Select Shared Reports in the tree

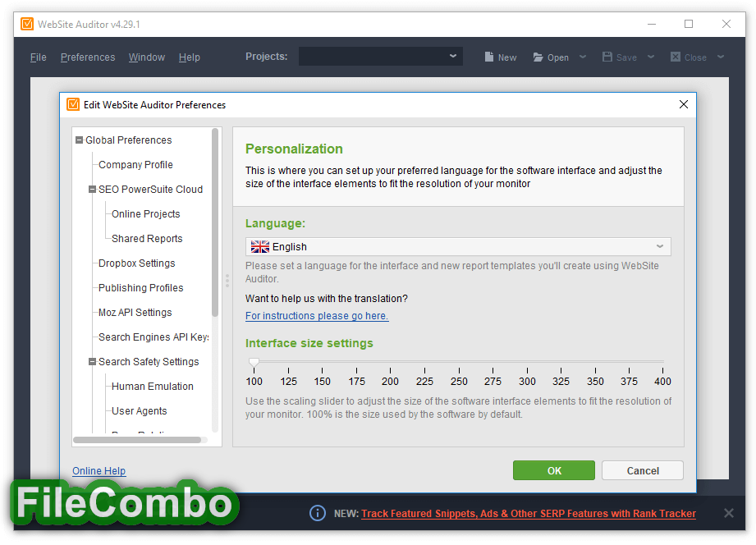tap(147, 238)
